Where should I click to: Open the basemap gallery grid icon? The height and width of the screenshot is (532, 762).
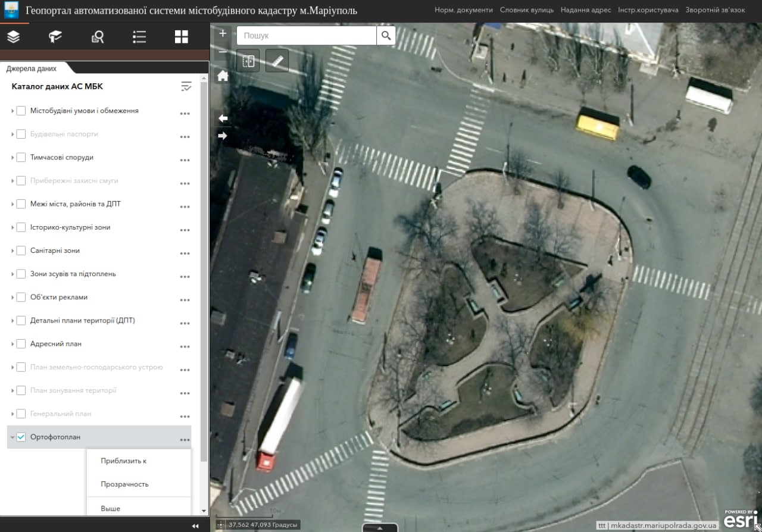point(182,37)
